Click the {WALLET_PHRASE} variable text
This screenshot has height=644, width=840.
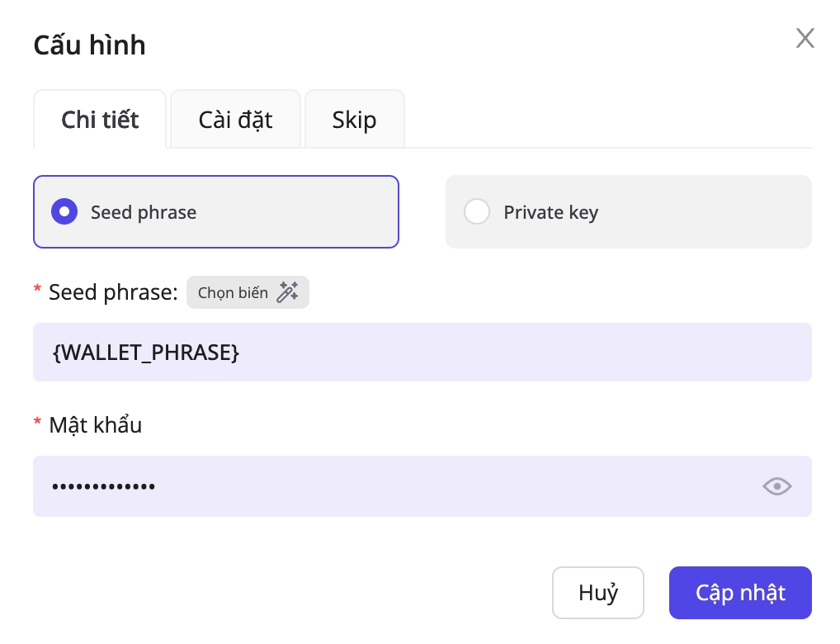tap(146, 353)
